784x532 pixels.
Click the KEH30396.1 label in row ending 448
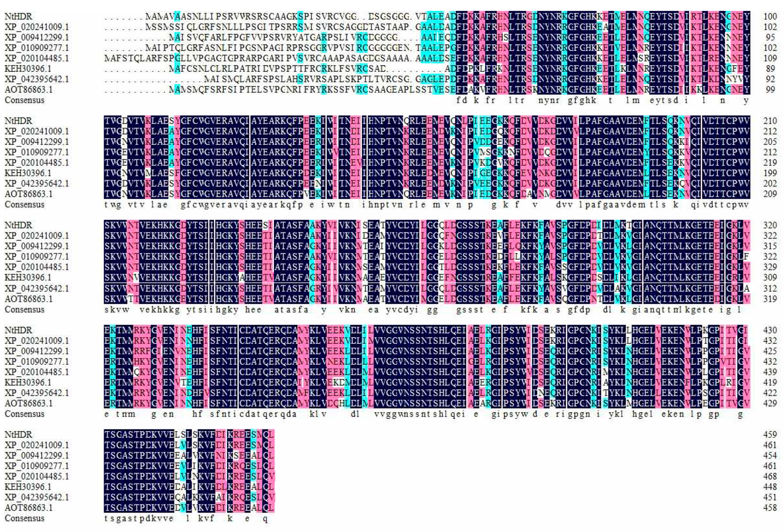point(28,487)
